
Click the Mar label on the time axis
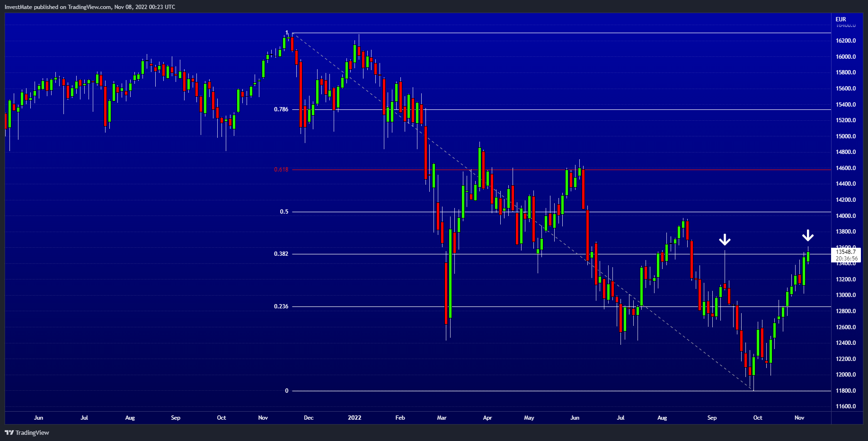pyautogui.click(x=442, y=418)
